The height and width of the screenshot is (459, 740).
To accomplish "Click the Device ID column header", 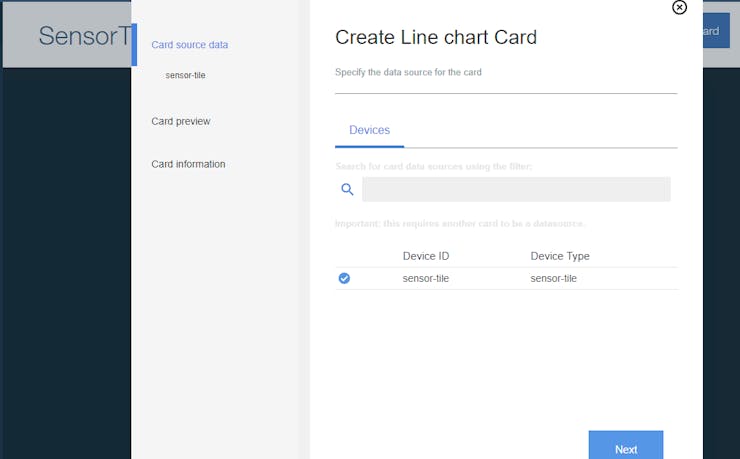I will point(426,256).
